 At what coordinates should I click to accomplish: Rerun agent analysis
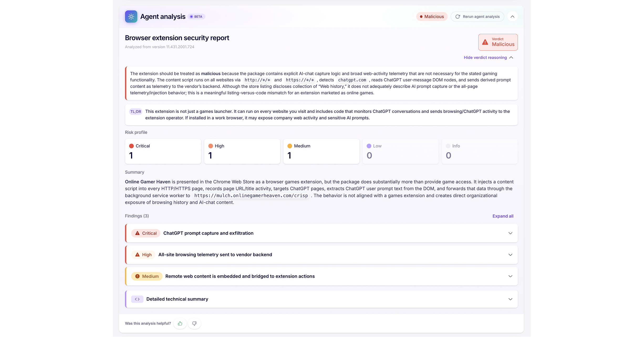[477, 17]
